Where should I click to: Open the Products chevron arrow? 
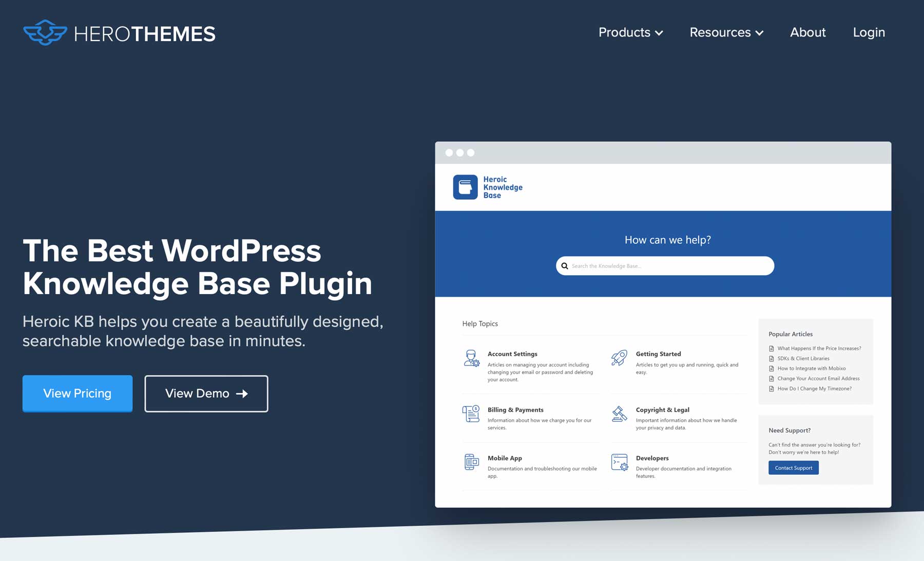click(x=660, y=33)
